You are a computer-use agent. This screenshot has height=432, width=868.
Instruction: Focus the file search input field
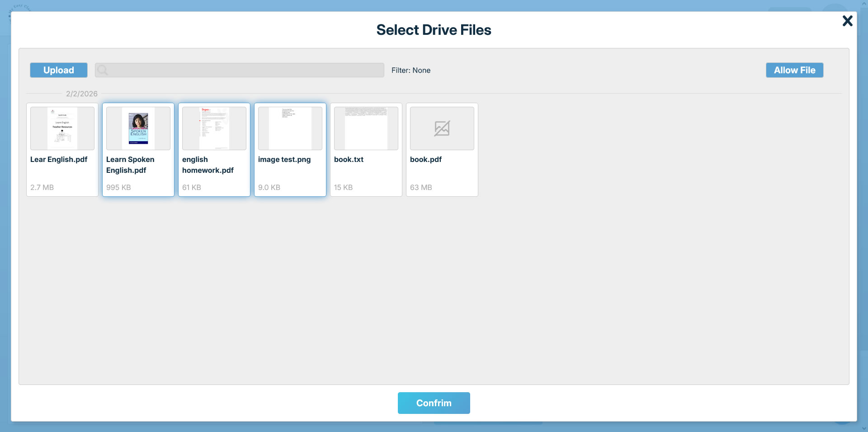(244, 70)
